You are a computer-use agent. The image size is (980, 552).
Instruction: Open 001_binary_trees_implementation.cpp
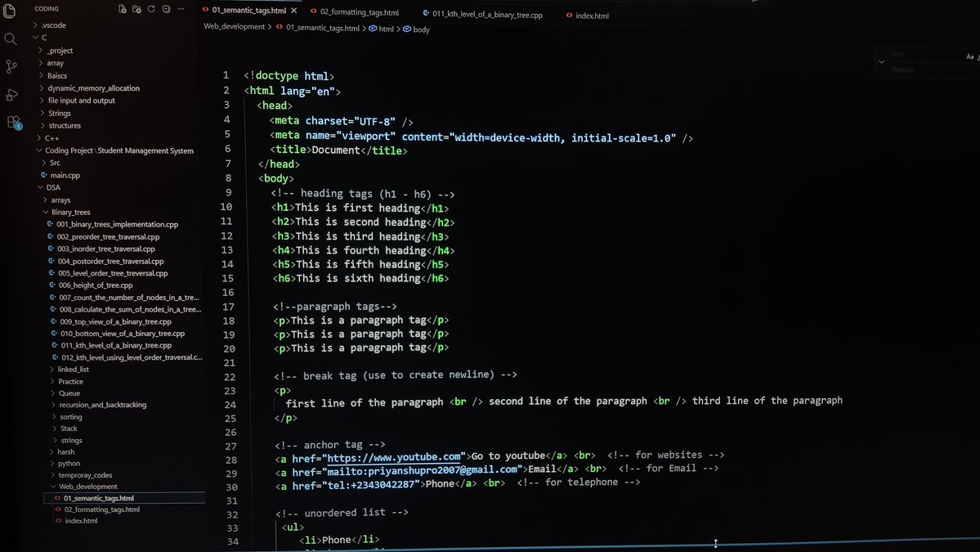(x=113, y=224)
